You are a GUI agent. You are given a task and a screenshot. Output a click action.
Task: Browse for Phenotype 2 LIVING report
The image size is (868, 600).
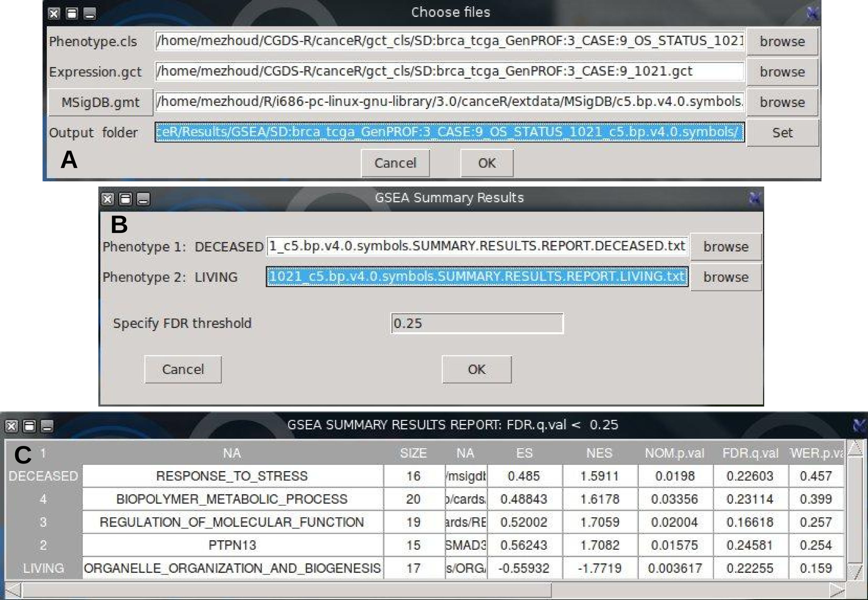pyautogui.click(x=726, y=277)
